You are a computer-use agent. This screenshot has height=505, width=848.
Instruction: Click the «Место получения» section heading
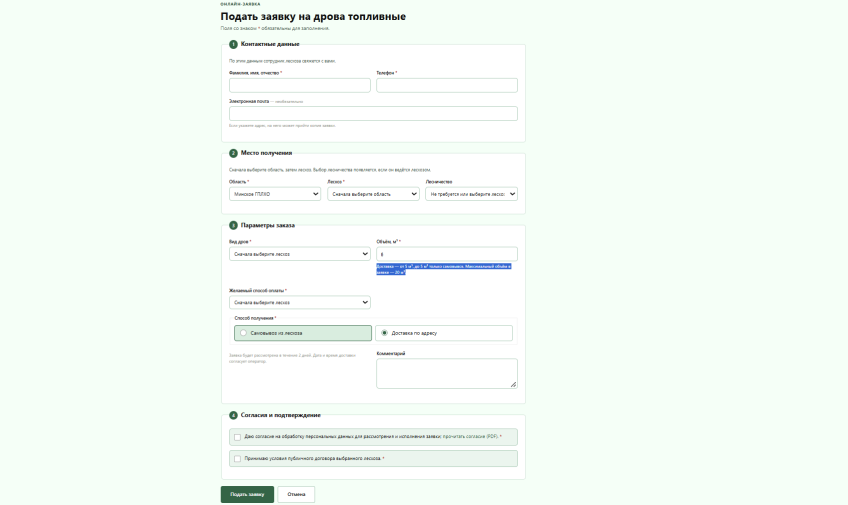(x=266, y=153)
